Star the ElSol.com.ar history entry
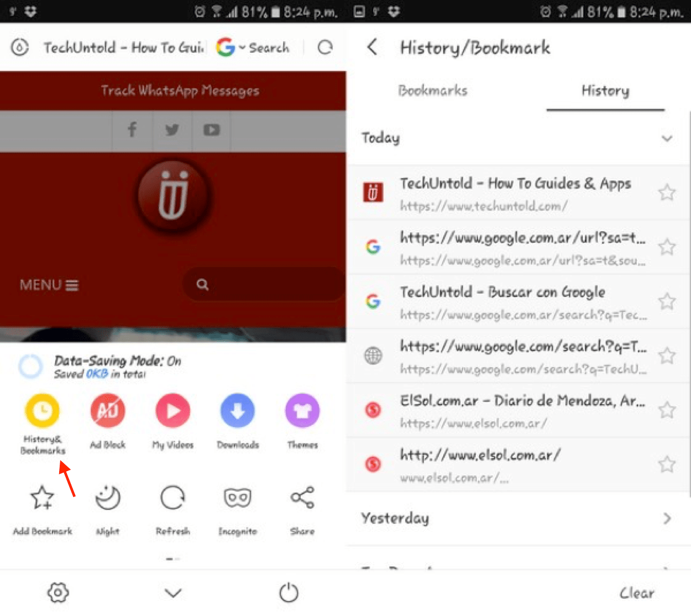The image size is (691, 616). [x=667, y=410]
